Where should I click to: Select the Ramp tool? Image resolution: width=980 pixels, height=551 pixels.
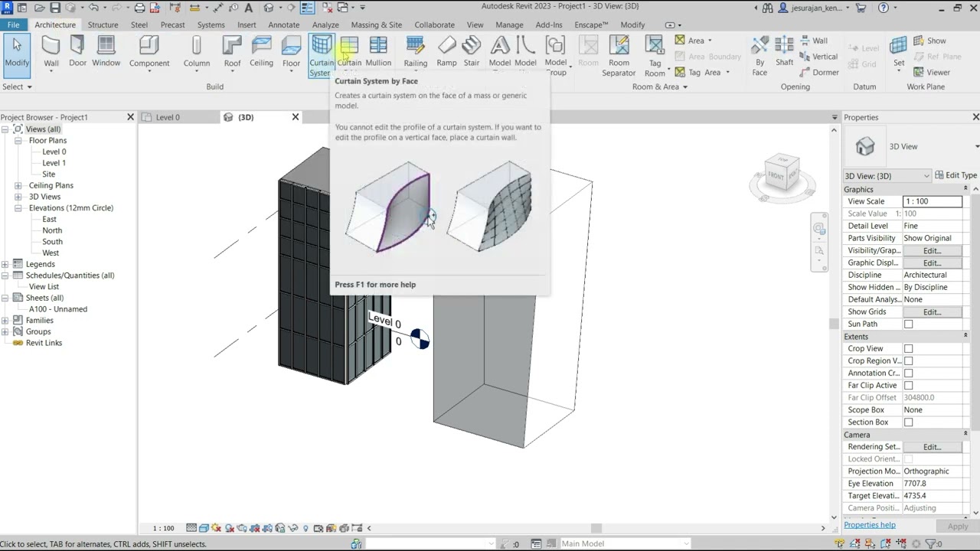point(446,52)
